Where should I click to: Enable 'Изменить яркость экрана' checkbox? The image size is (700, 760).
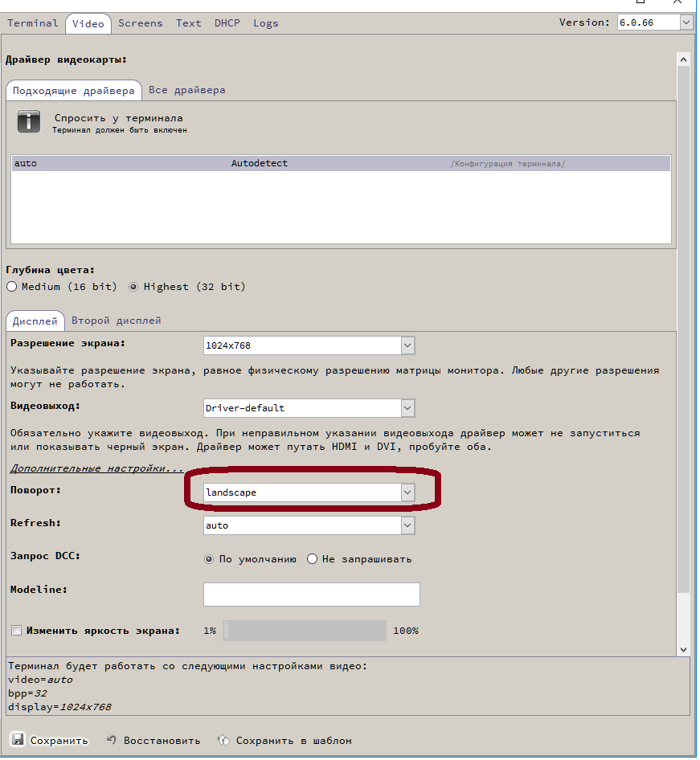(16, 631)
